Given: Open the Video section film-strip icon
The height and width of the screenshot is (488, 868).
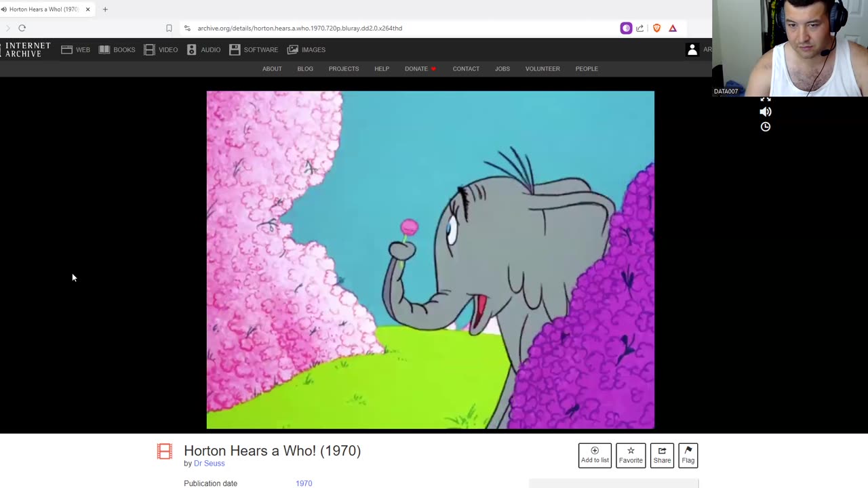Looking at the screenshot, I should tap(149, 49).
